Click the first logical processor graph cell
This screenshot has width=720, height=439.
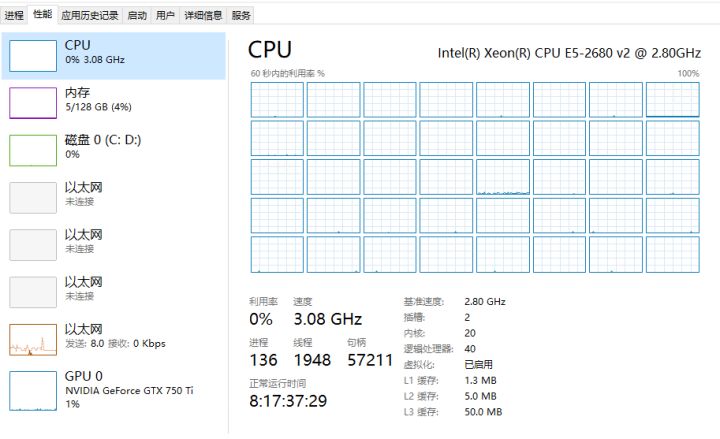click(277, 100)
